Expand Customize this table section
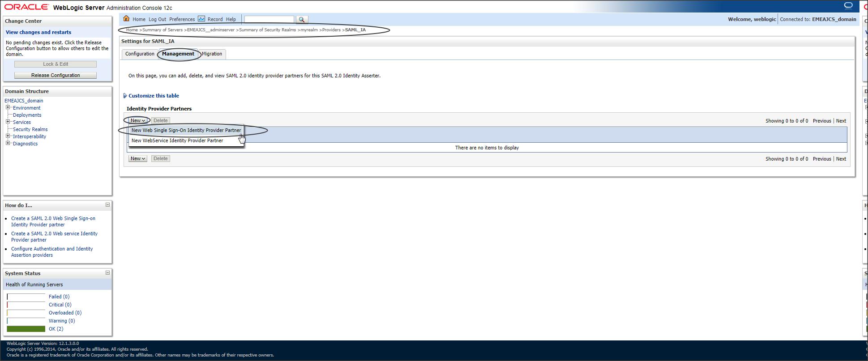The image size is (868, 361). coord(125,96)
